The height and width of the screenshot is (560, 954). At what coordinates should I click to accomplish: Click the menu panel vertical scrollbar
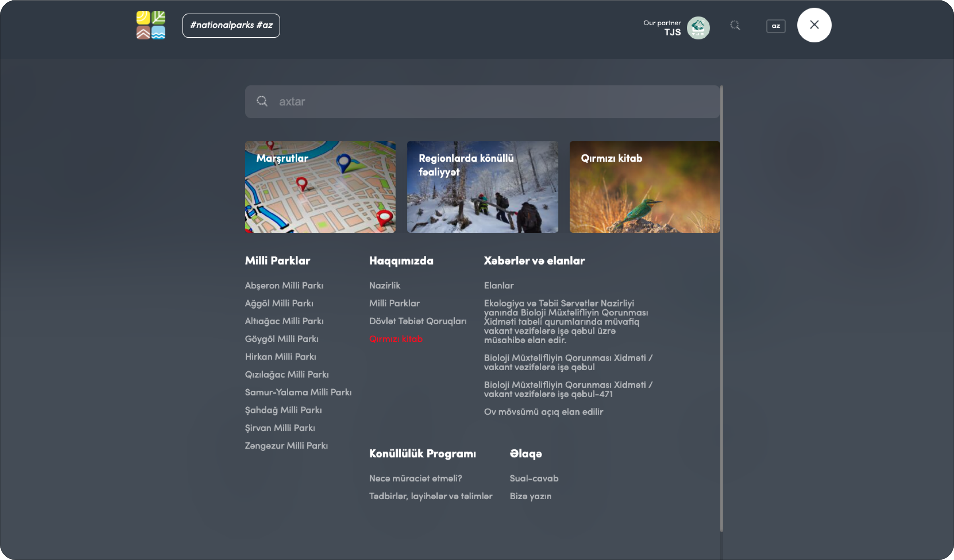click(x=721, y=308)
